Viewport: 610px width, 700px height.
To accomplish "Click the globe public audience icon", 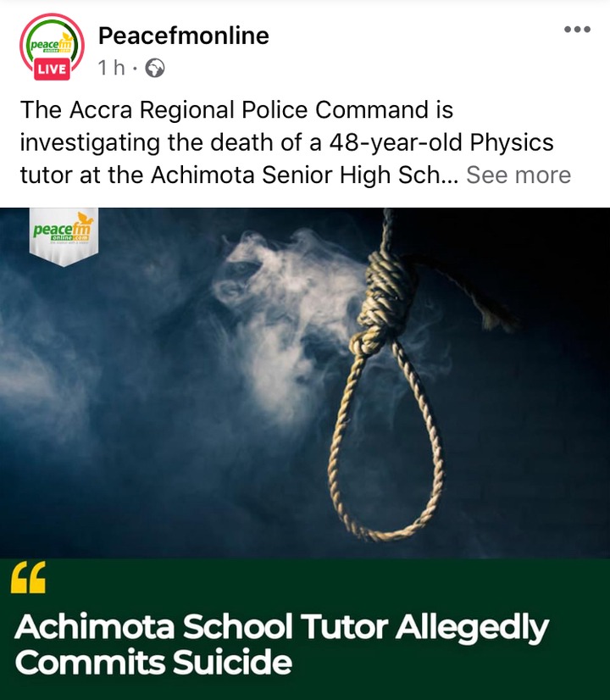I will pyautogui.click(x=155, y=69).
